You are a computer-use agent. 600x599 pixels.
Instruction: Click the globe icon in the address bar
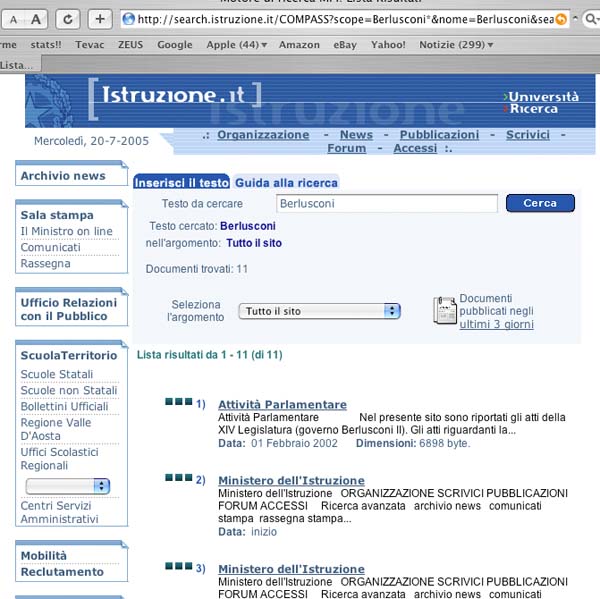(x=129, y=19)
